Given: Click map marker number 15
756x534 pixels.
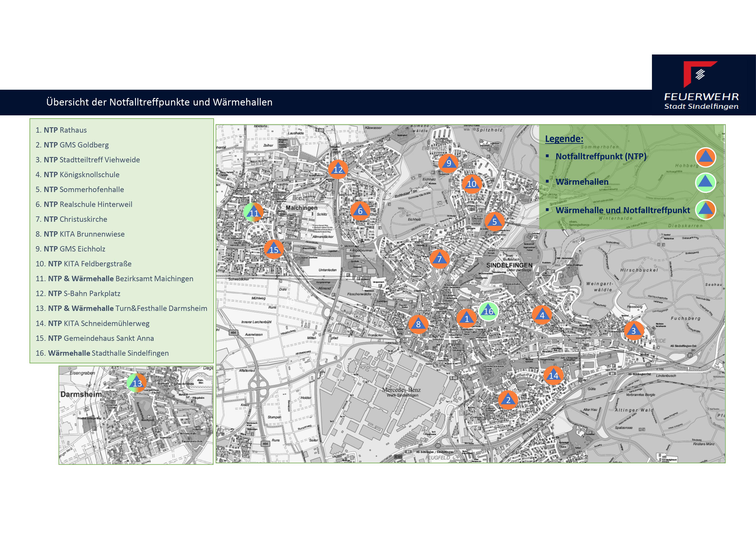Looking at the screenshot, I should [x=274, y=249].
